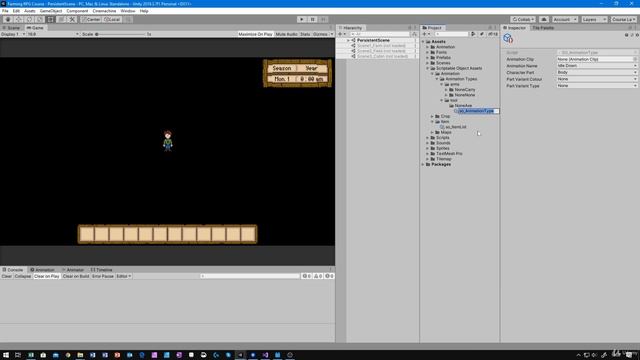Open the Cinemachine menu
This screenshot has height=360, width=640.
(104, 11)
